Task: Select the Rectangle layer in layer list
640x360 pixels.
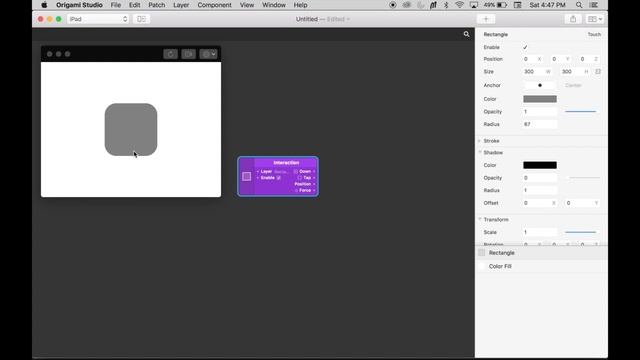Action: point(541,253)
